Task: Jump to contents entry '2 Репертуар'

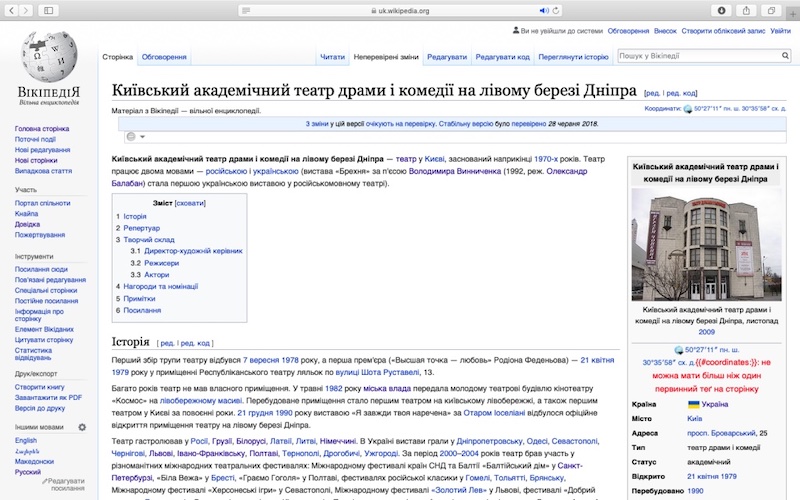Action: (x=138, y=228)
